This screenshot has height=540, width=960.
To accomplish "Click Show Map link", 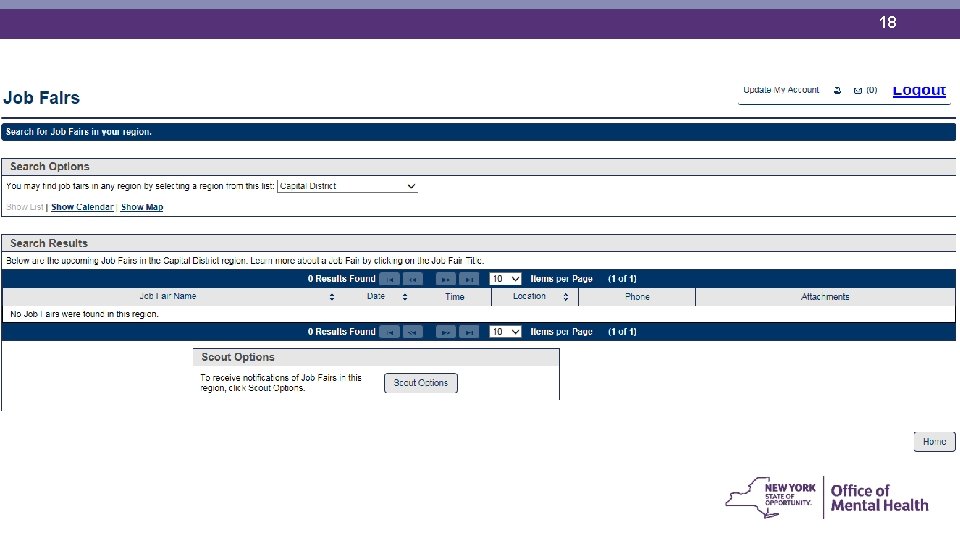I will coord(142,207).
